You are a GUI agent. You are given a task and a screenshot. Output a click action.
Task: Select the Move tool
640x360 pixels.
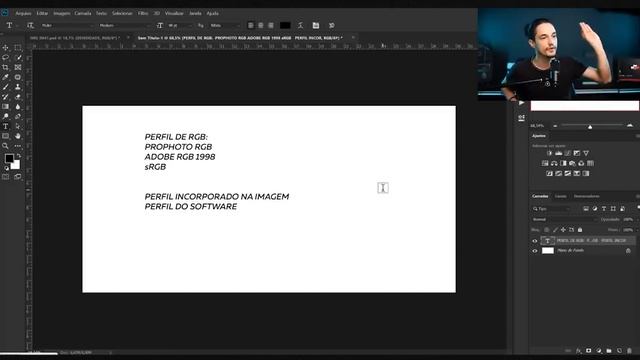(x=5, y=48)
